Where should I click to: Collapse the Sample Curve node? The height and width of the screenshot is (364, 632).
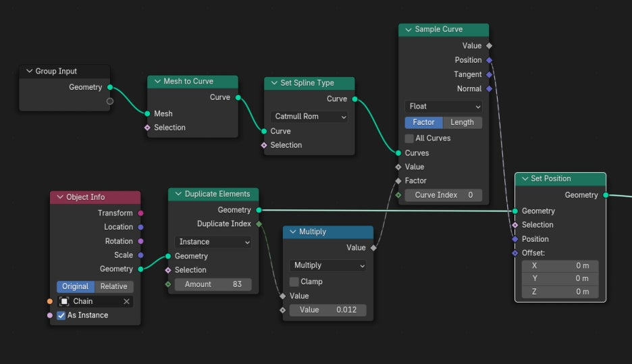tap(409, 30)
